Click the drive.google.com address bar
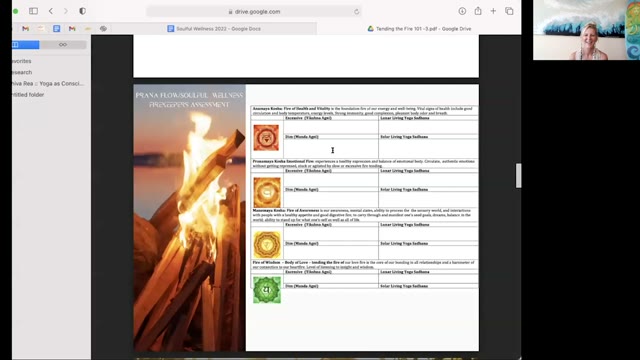 (x=254, y=12)
